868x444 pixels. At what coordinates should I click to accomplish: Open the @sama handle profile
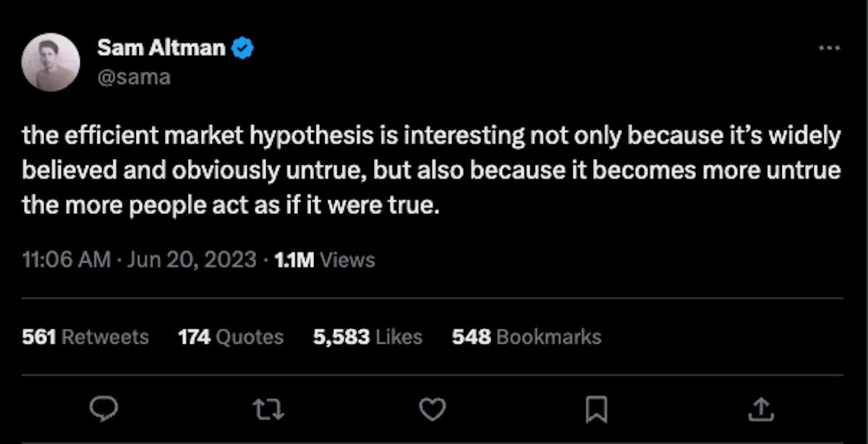coord(133,76)
